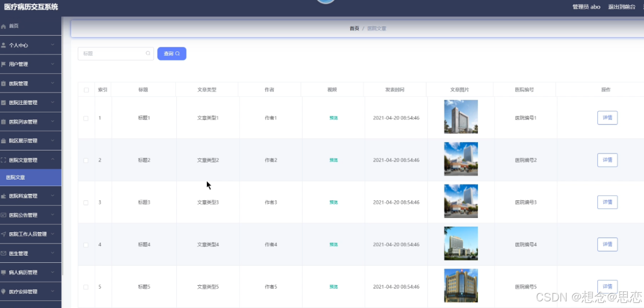Open the 医生管理 sidebar menu
The image size is (644, 308).
pyautogui.click(x=30, y=253)
